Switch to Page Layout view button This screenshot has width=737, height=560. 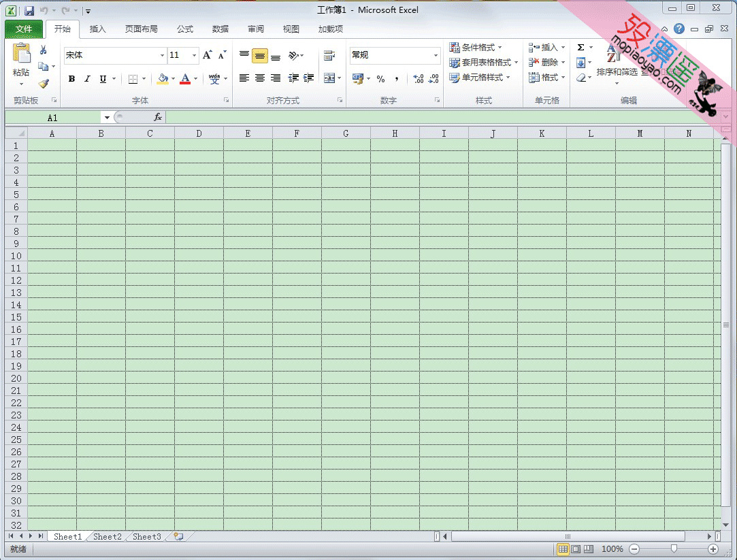(576, 548)
